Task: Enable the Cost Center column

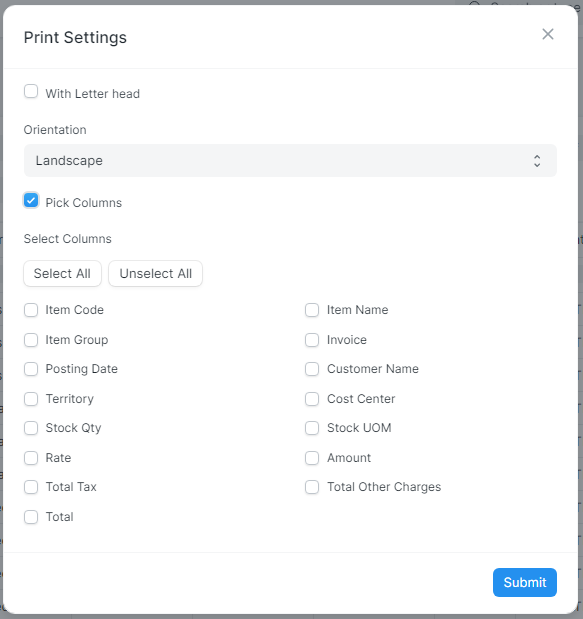Action: (x=312, y=399)
